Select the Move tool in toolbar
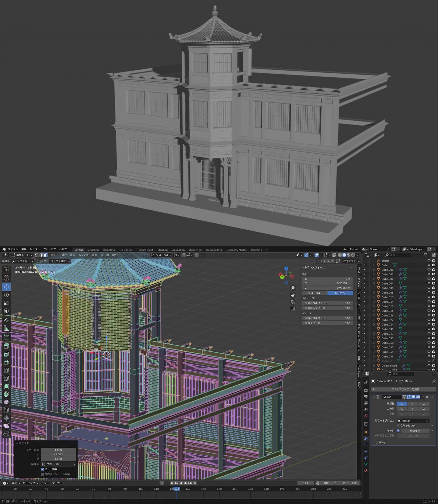This screenshot has height=504, width=438. point(6,287)
